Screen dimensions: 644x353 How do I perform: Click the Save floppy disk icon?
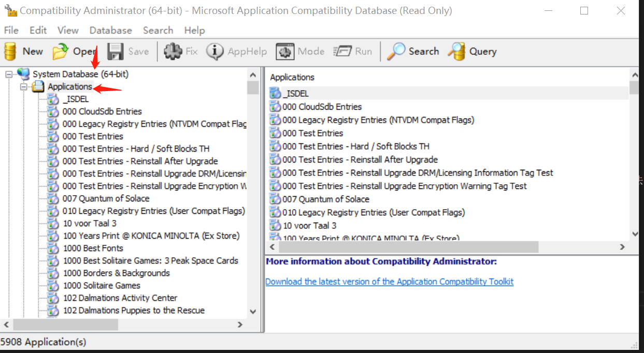point(115,51)
